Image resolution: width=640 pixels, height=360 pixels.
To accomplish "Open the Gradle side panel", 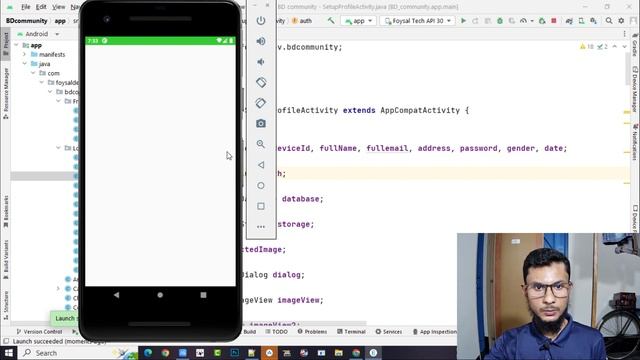I will coord(635,46).
